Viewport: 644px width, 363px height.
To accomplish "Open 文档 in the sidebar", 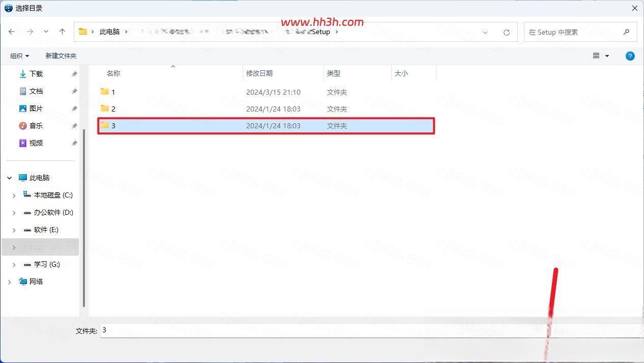I will (36, 91).
